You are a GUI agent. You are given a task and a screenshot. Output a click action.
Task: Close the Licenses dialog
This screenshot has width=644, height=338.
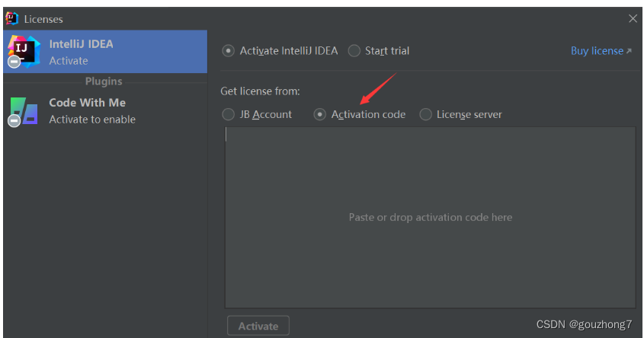coord(633,18)
